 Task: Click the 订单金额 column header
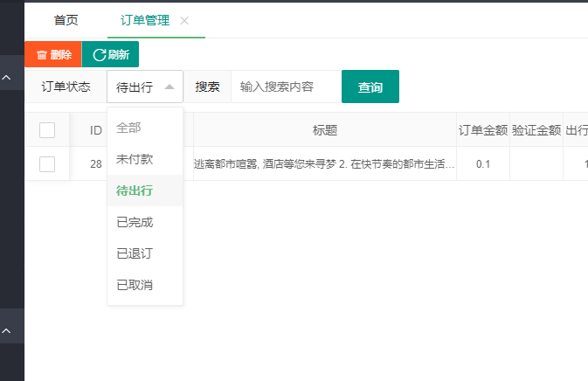click(483, 129)
